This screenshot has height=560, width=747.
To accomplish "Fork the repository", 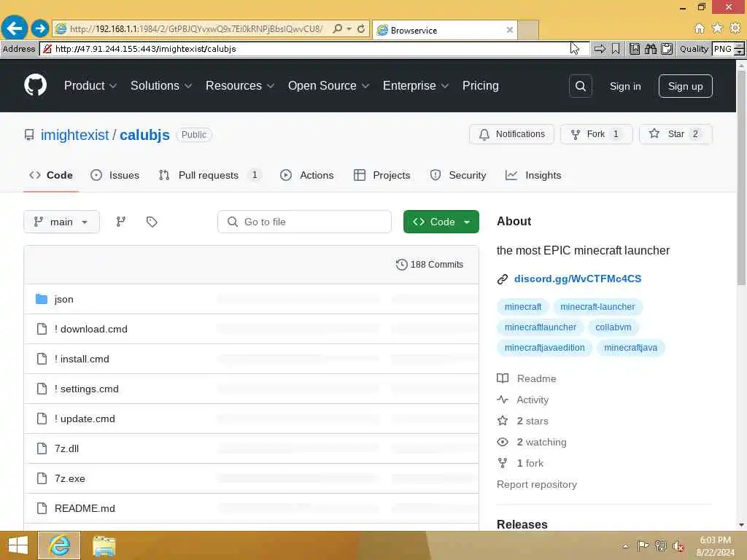I will point(597,134).
